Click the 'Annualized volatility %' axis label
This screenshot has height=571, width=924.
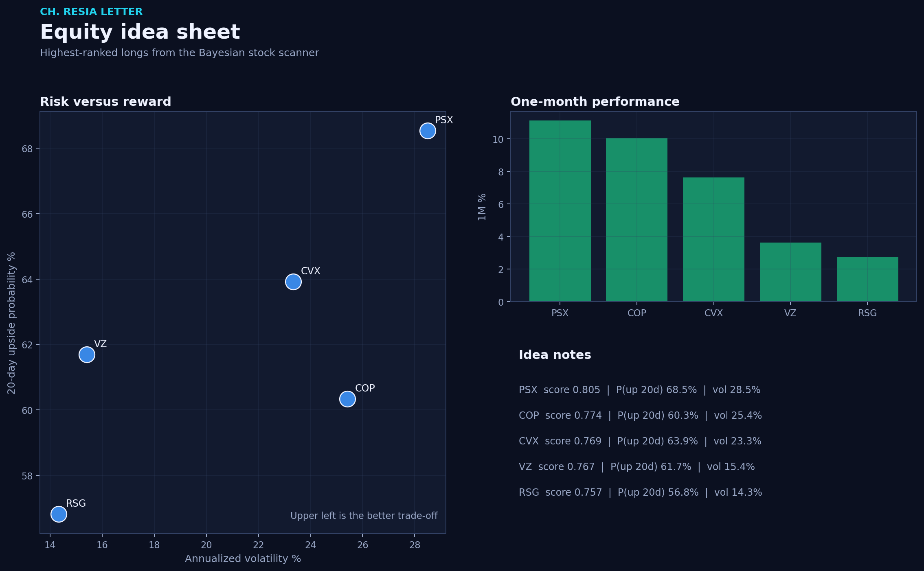point(243,559)
